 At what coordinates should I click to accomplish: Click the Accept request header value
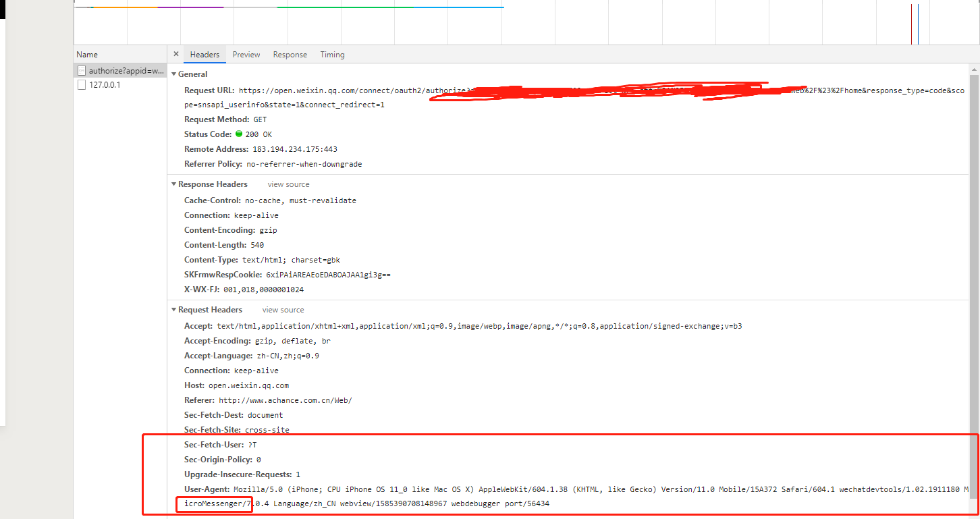click(479, 326)
